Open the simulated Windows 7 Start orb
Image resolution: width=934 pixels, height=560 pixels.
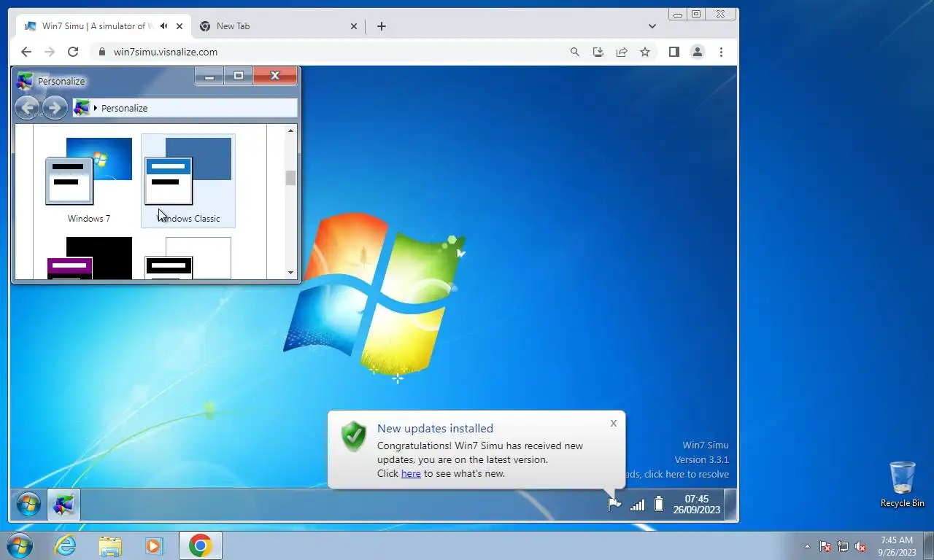coord(28,504)
